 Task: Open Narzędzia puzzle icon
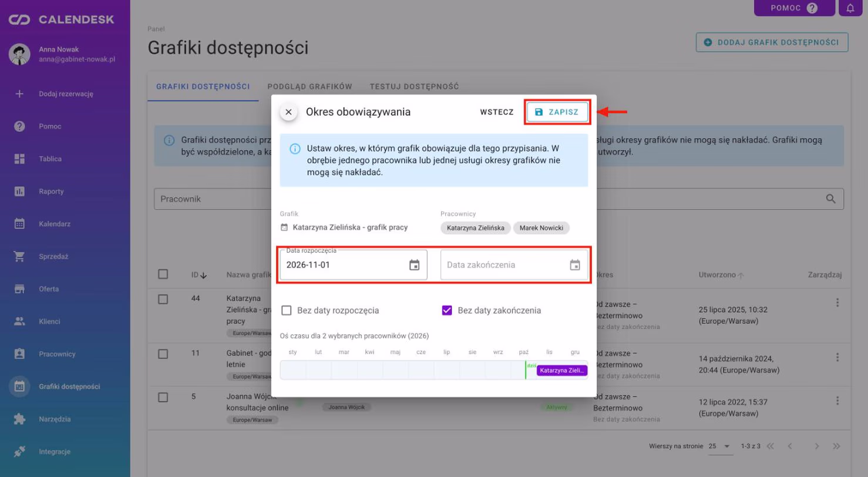click(x=19, y=419)
